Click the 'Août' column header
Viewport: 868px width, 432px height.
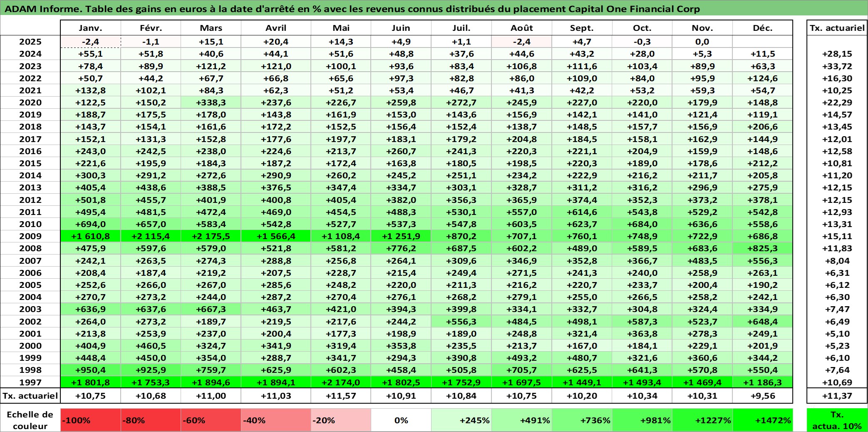(522, 28)
